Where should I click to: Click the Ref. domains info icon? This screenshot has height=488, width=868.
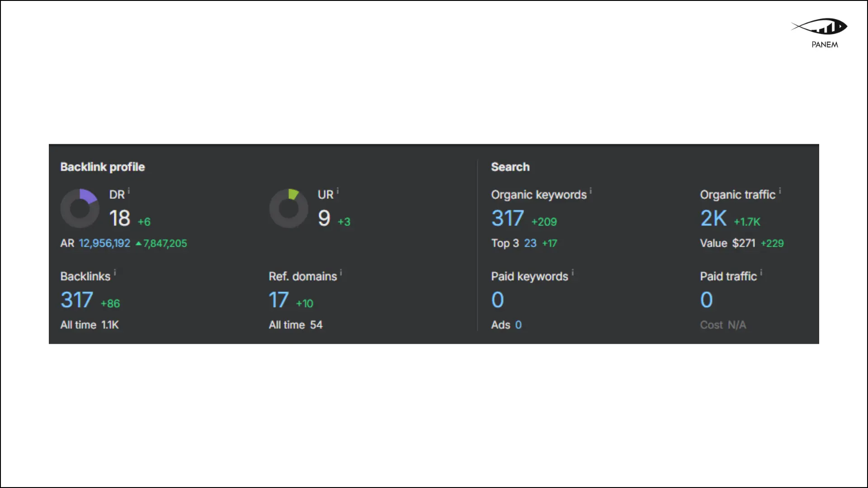tap(341, 272)
